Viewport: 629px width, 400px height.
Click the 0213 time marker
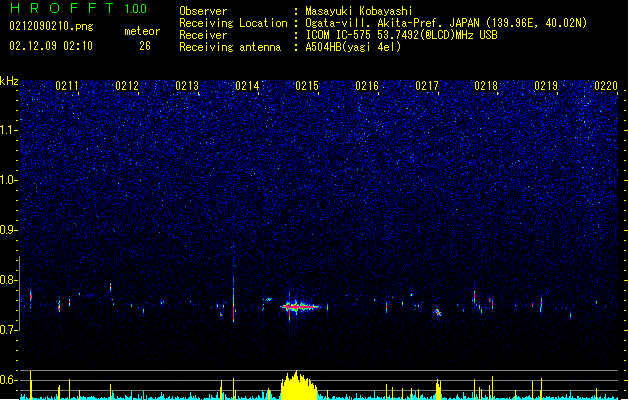pos(187,86)
